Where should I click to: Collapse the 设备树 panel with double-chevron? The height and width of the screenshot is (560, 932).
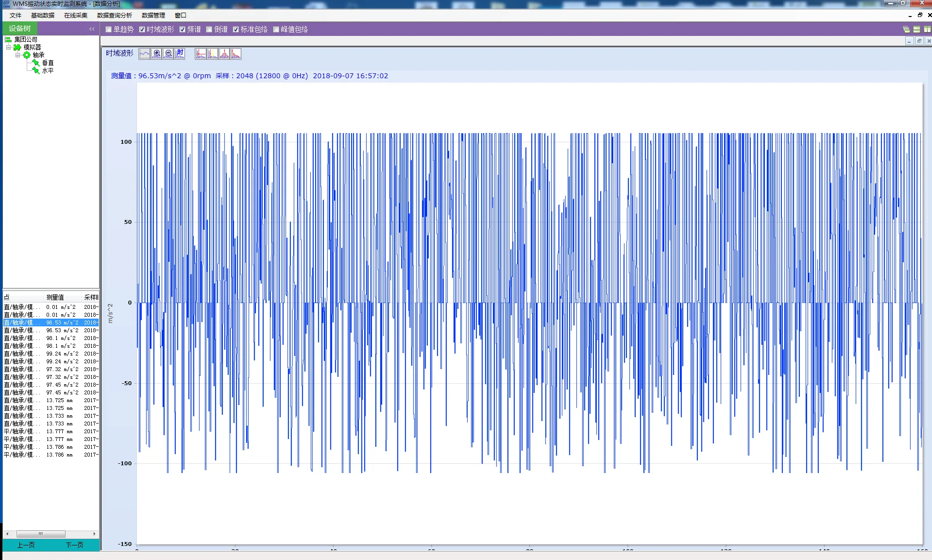click(92, 29)
